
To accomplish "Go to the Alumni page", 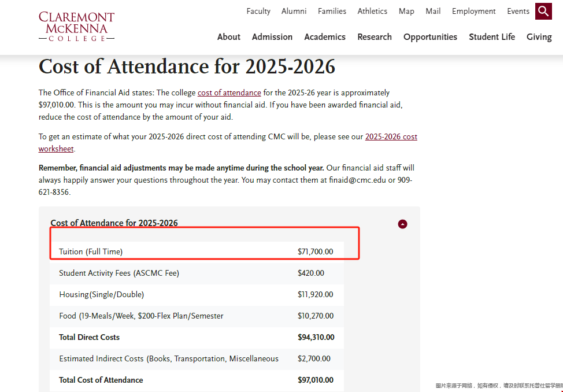I will tap(294, 12).
